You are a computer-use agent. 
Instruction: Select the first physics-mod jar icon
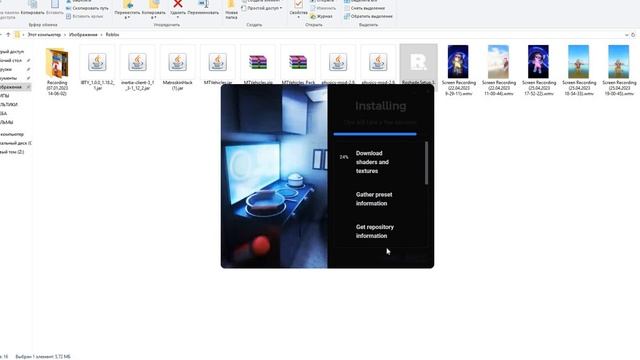point(338,62)
